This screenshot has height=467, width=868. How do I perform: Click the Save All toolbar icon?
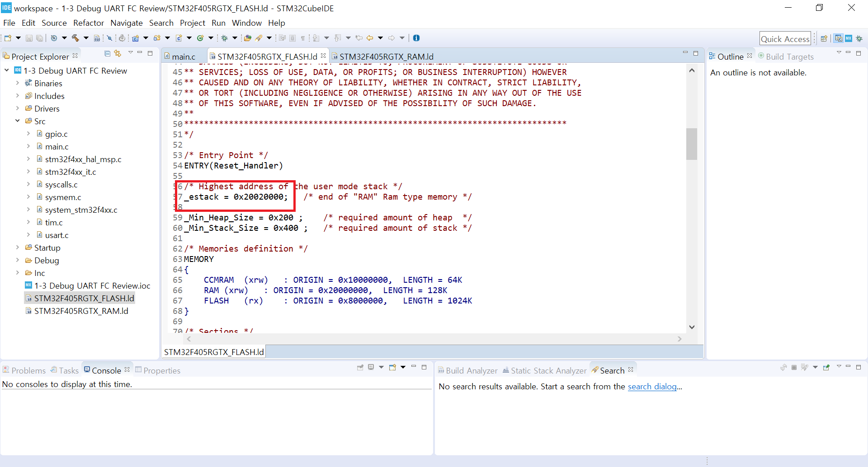coord(39,38)
